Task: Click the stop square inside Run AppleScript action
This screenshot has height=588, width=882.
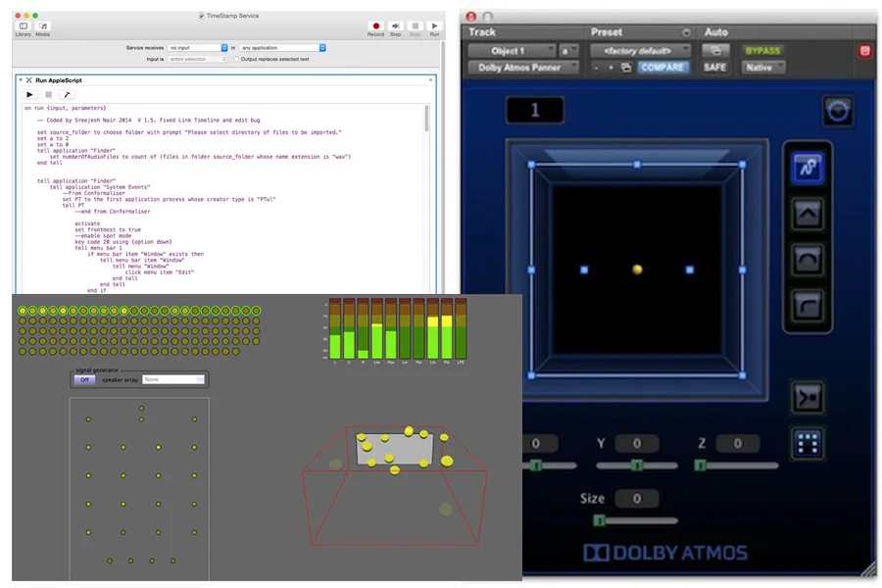Action: [x=48, y=94]
